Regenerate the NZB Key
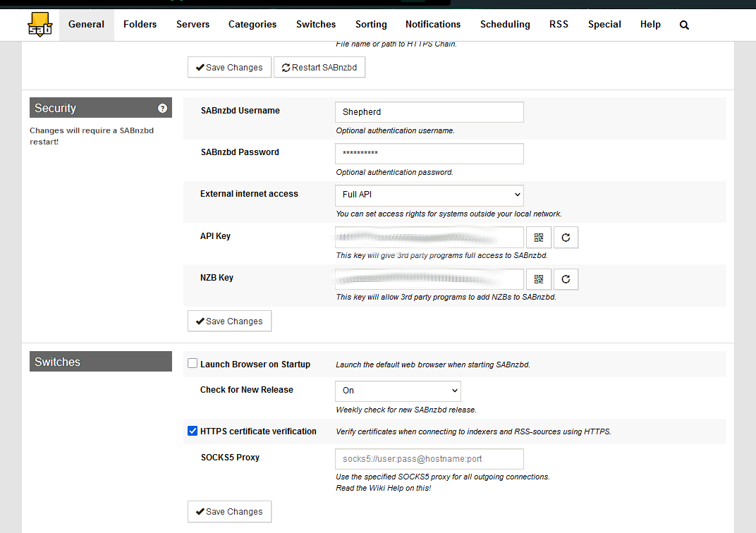The image size is (756, 533). [566, 279]
